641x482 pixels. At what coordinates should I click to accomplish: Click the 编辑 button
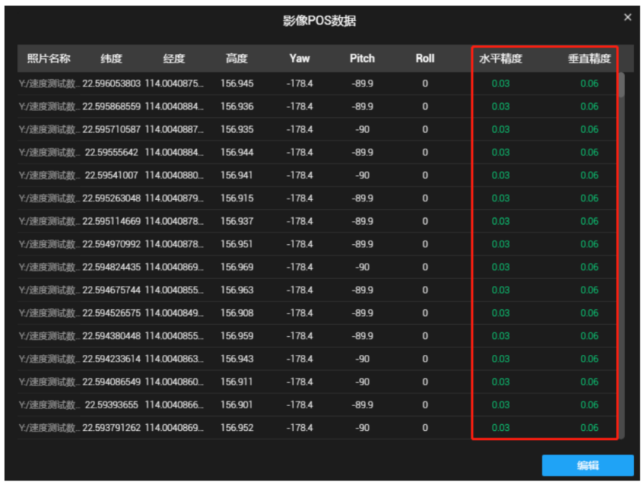click(587, 465)
